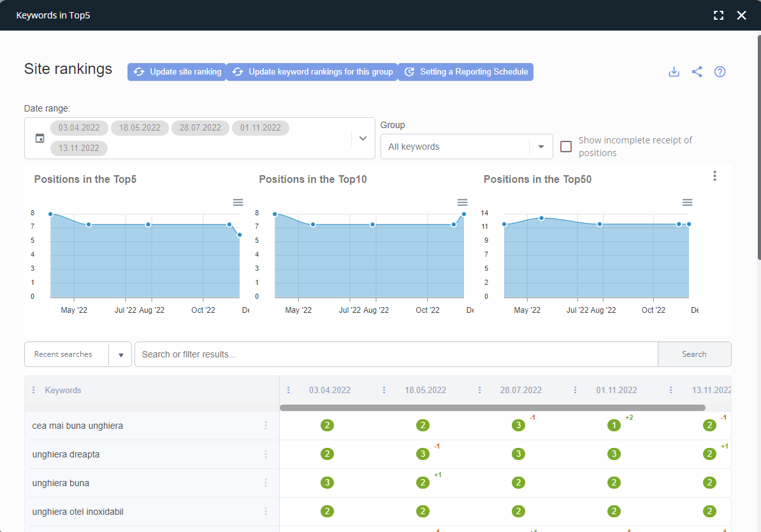Click the fullscreen expand icon
This screenshot has height=532, width=761.
pyautogui.click(x=718, y=15)
